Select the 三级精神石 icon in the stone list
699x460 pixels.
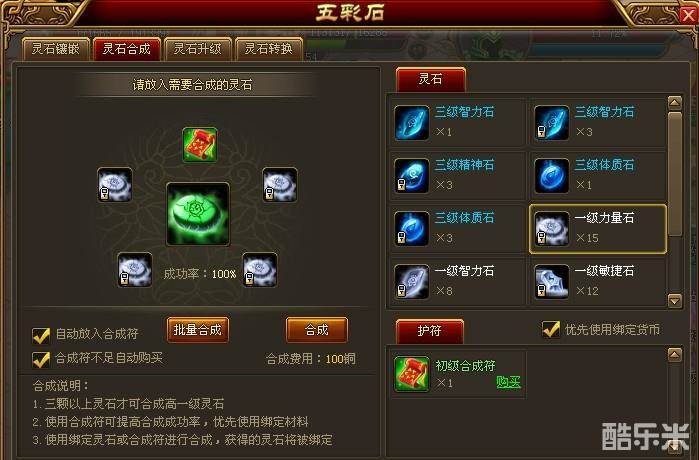411,176
